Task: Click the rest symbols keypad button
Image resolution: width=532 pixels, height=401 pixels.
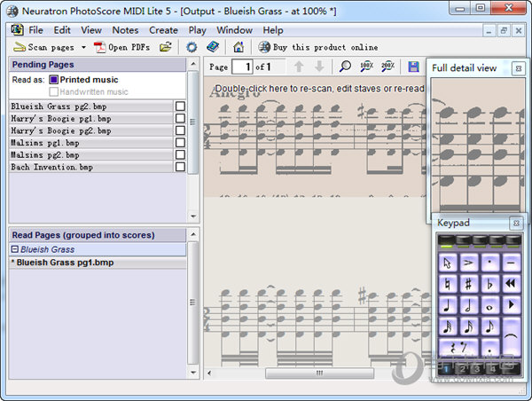Action: tap(458, 348)
